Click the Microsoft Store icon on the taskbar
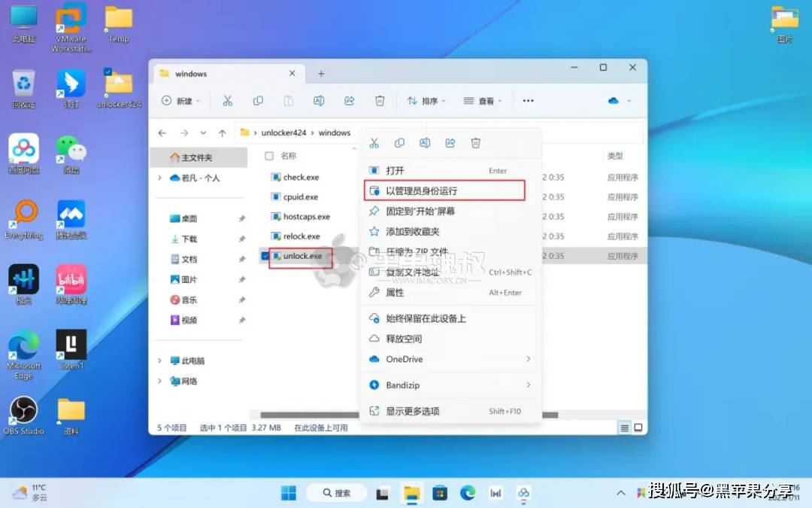 click(440, 493)
